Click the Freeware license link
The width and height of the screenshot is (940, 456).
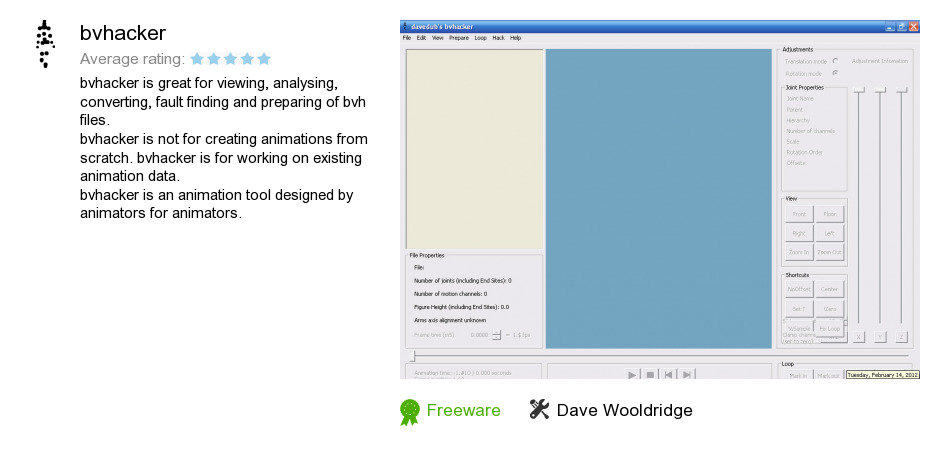pyautogui.click(x=463, y=410)
